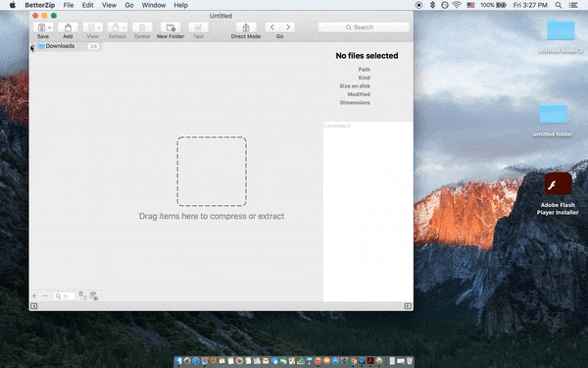This screenshot has height=368, width=588.
Task: Click the View toolbar icon
Action: (91, 27)
